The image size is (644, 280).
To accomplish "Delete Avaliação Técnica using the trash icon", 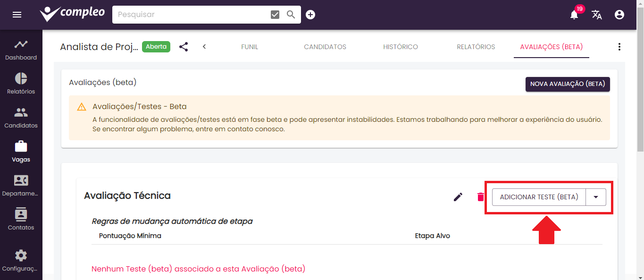I will point(480,197).
